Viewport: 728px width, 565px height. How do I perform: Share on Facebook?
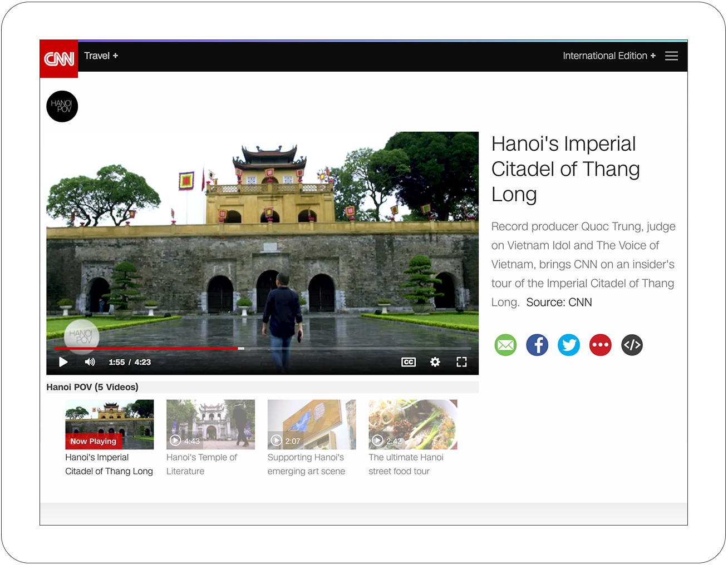pos(537,345)
